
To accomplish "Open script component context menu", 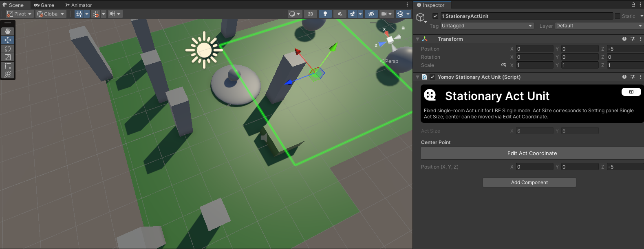I will coord(640,77).
